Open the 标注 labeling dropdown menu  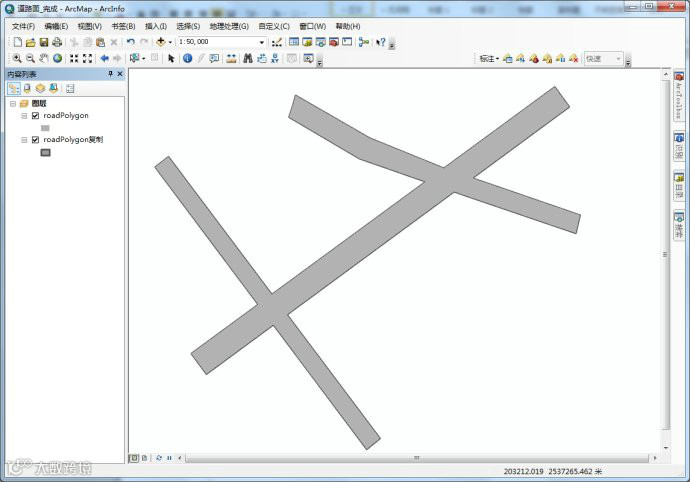[489, 59]
